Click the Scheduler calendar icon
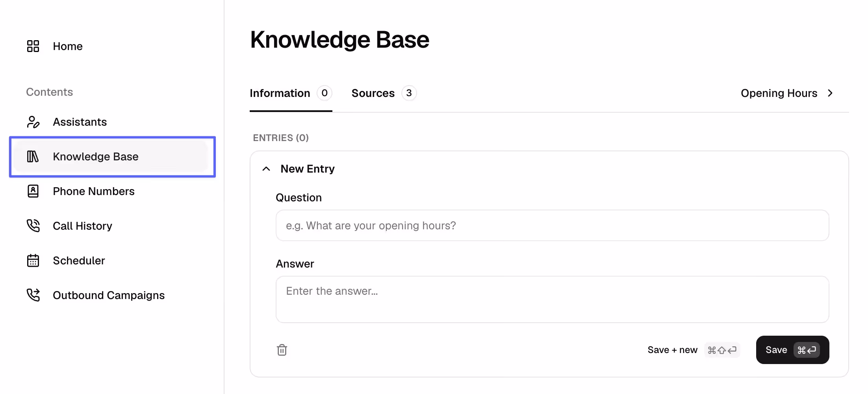Image resolution: width=868 pixels, height=394 pixels. point(33,260)
